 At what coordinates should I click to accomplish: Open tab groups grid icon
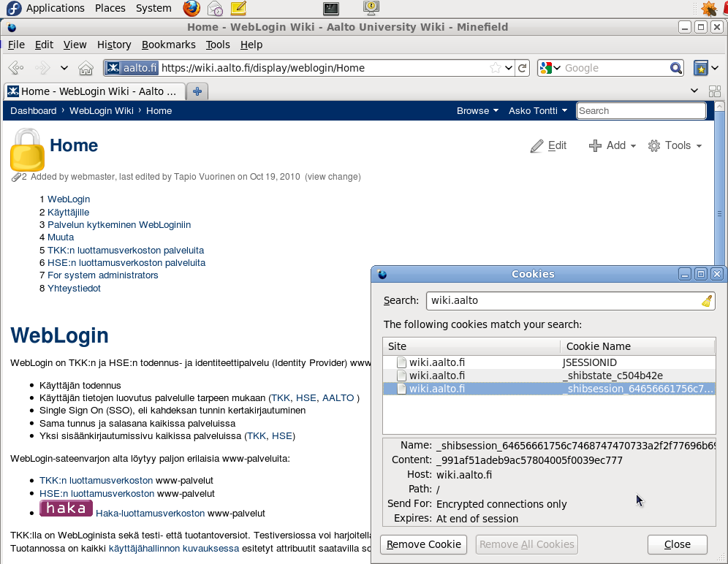coord(715,91)
